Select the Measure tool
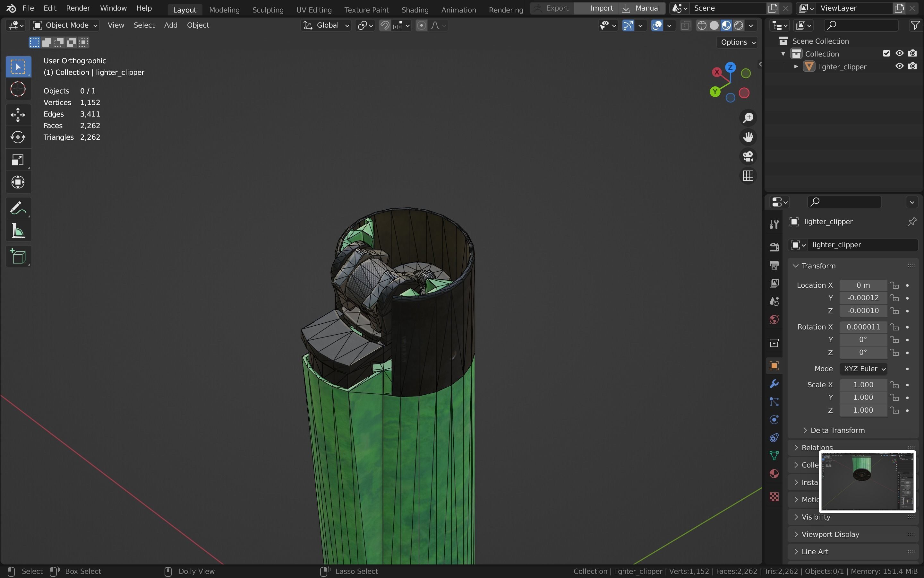 point(18,231)
